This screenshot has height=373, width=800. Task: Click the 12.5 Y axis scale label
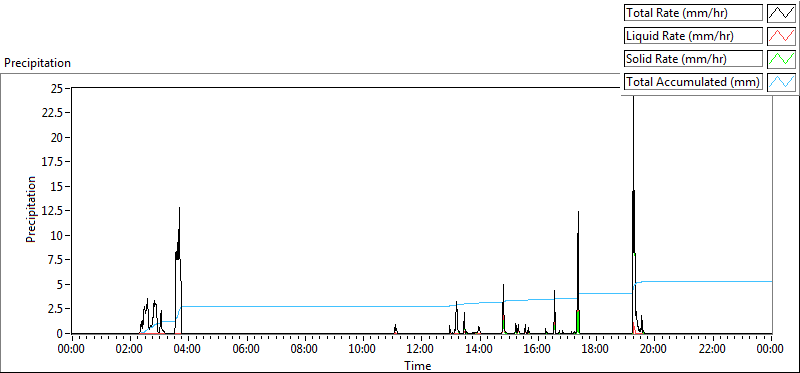(x=52, y=211)
